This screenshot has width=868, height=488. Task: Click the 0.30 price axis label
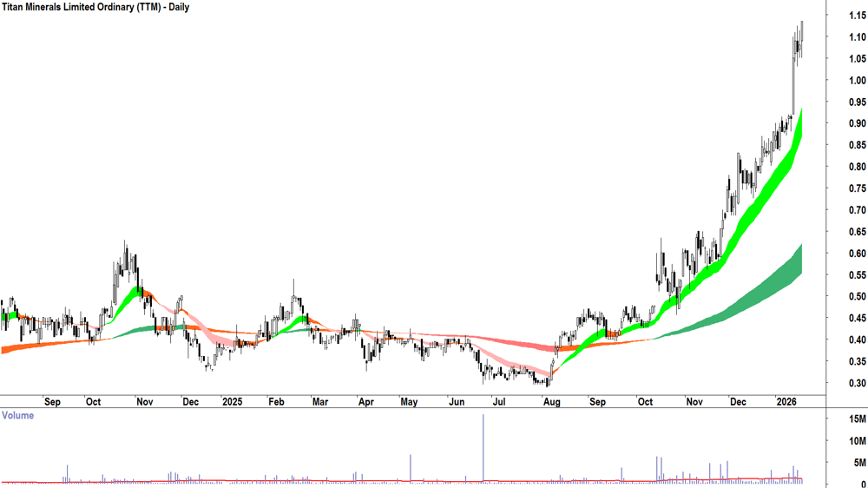(857, 383)
